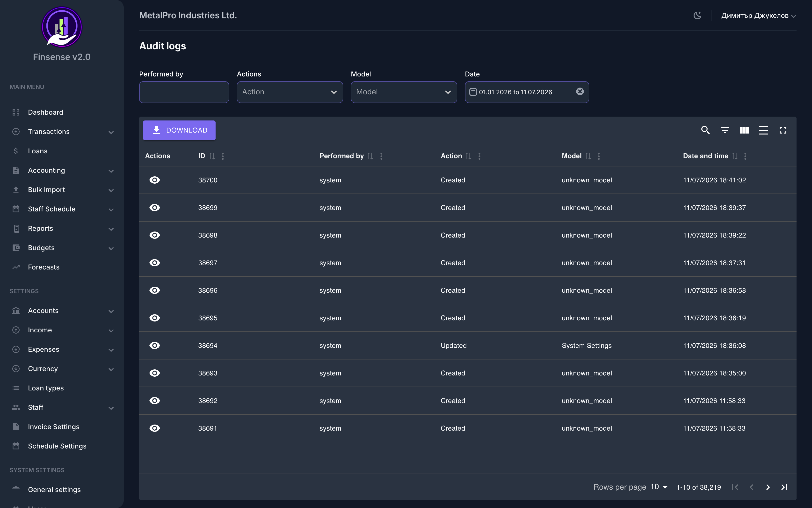Viewport: 812px width, 508px height.
Task: Expand Staff Schedule menu
Action: (x=62, y=209)
